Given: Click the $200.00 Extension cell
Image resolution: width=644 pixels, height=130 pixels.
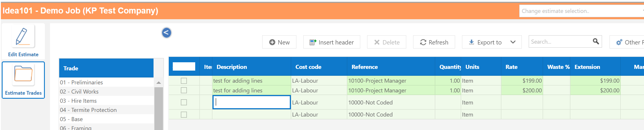Looking at the screenshot, I should (x=595, y=90).
